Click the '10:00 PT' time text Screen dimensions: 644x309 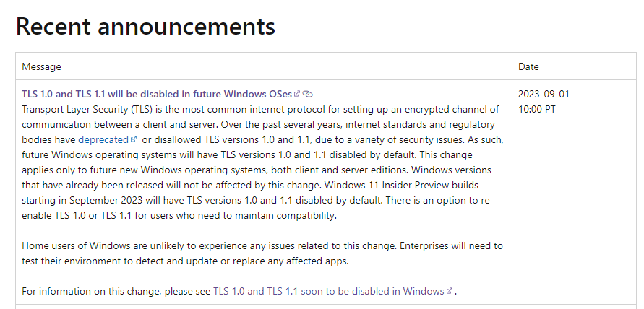click(x=538, y=109)
